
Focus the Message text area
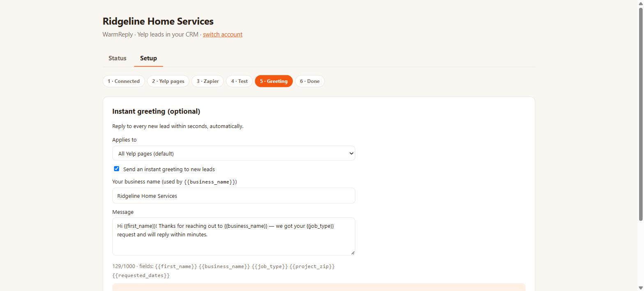[x=234, y=236]
